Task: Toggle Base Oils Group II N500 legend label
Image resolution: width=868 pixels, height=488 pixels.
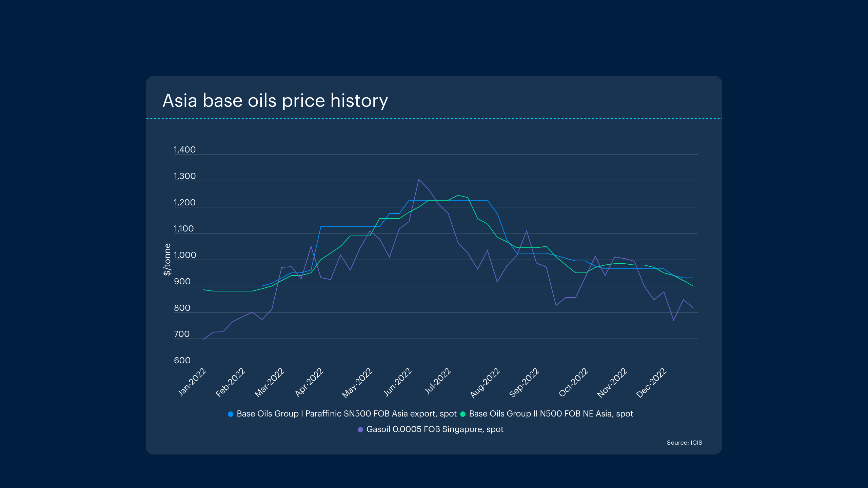Action: click(551, 414)
